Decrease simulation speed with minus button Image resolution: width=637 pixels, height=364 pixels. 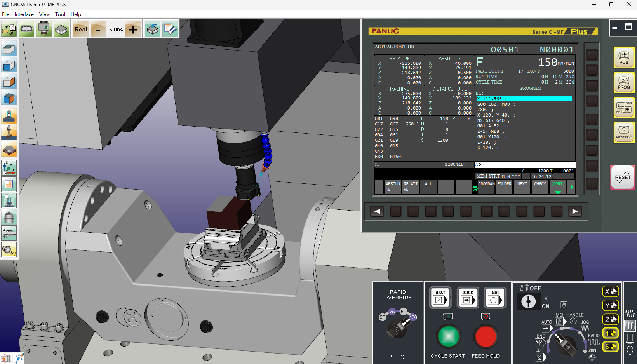[98, 30]
